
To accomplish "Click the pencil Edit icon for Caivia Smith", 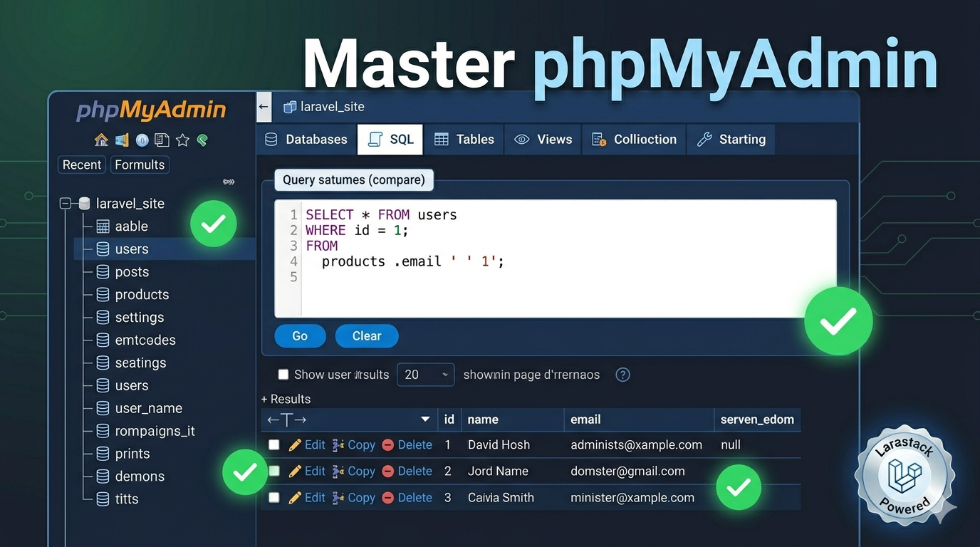I will pyautogui.click(x=295, y=498).
